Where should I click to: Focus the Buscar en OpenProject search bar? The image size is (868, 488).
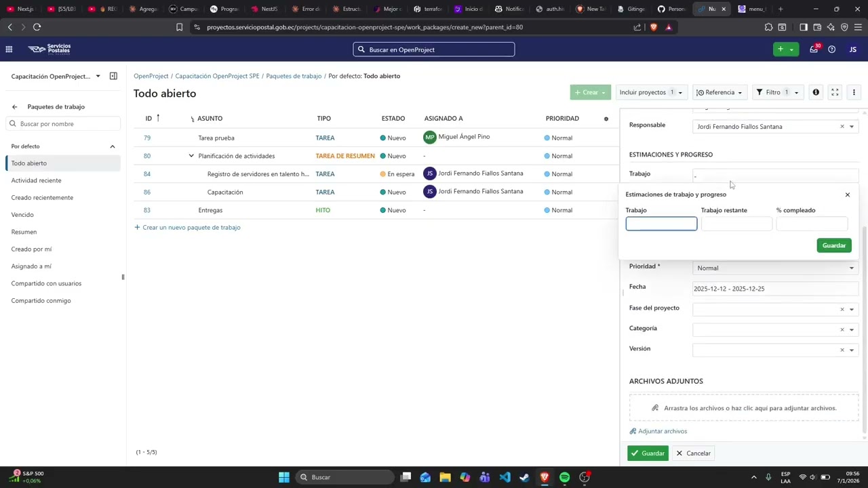(x=434, y=49)
